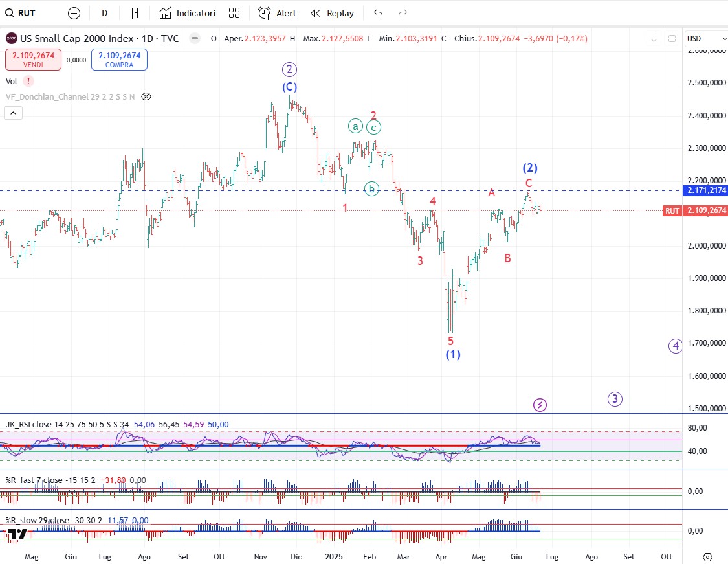Image resolution: width=728 pixels, height=564 pixels.
Task: Click the Apr label on time axis
Action: click(441, 557)
